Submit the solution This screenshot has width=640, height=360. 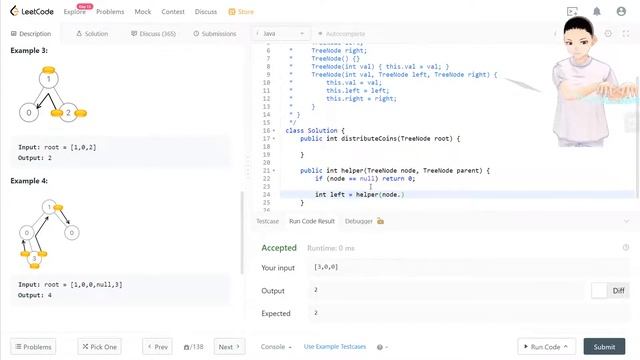(x=604, y=347)
